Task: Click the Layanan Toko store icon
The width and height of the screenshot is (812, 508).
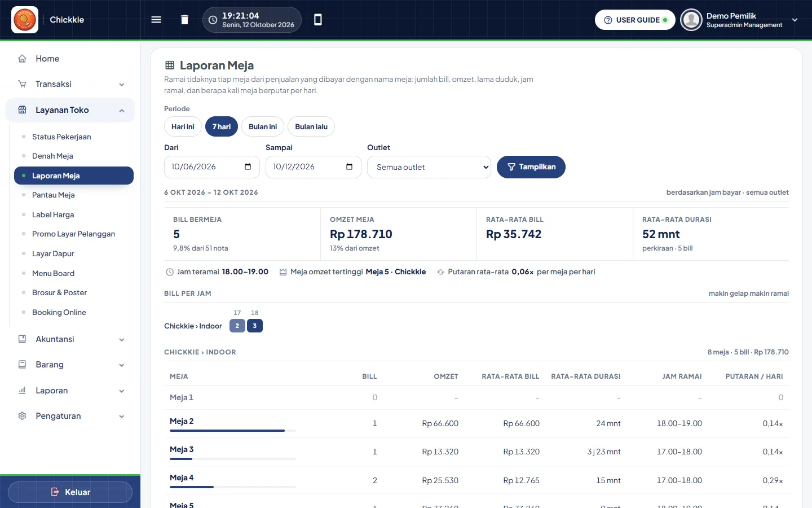Action: click(x=23, y=110)
